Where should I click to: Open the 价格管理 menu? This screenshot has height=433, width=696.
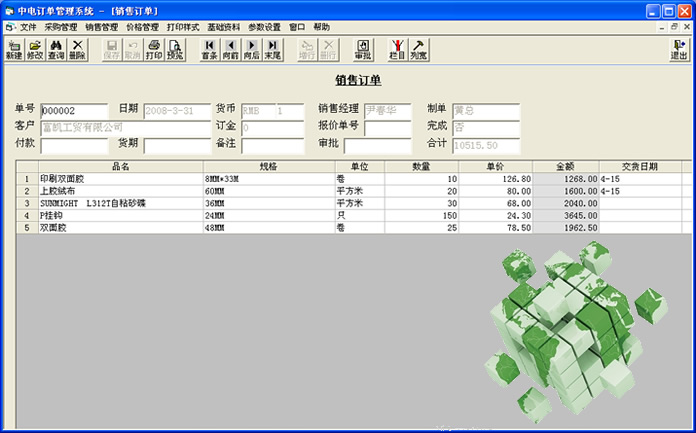(x=142, y=27)
